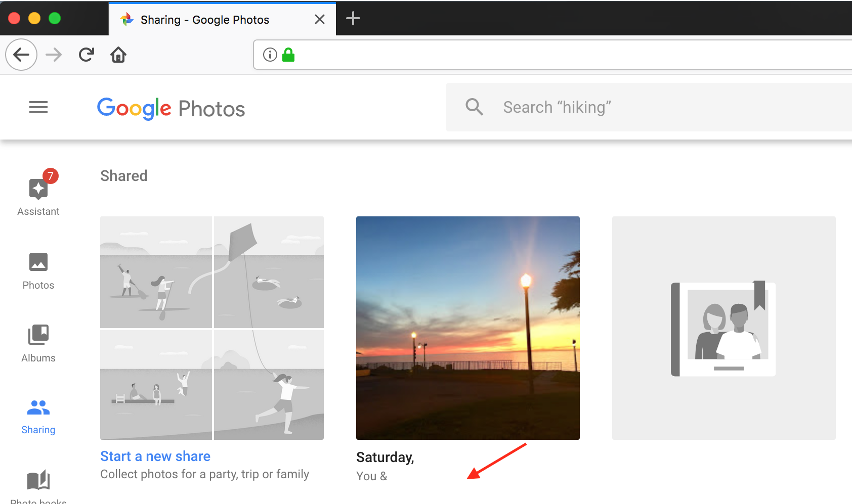Screen dimensions: 852x504
Task: Open Photo books in sidebar
Action: coord(38,483)
